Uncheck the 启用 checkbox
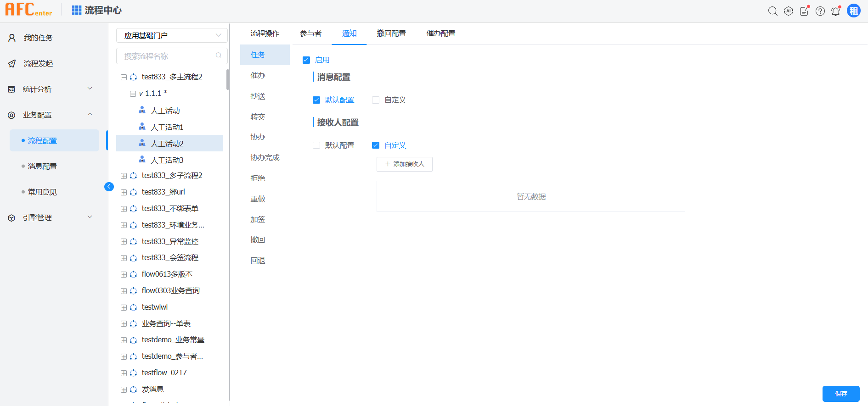The width and height of the screenshot is (868, 406). click(306, 60)
